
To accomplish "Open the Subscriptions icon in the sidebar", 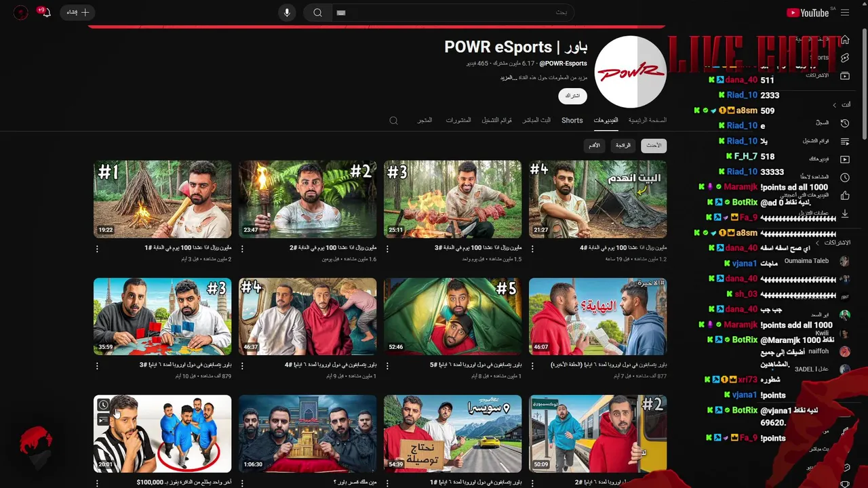I will click(x=845, y=76).
